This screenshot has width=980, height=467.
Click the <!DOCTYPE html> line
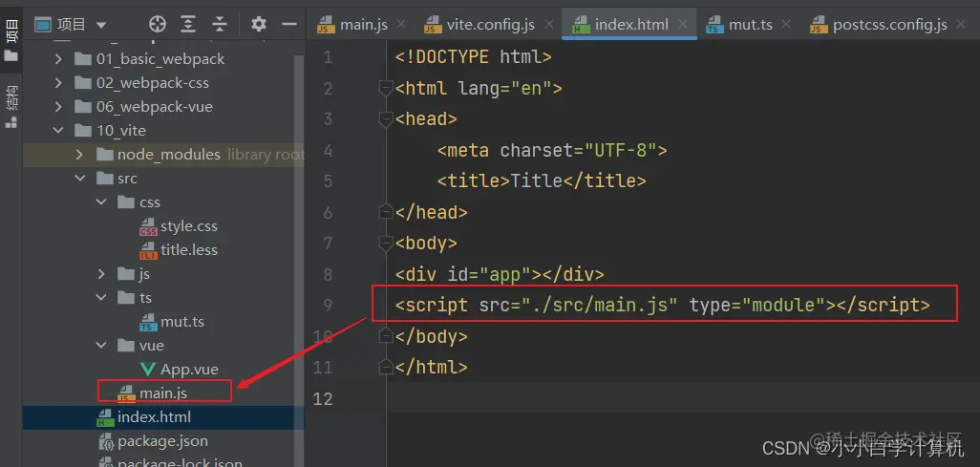coord(473,57)
